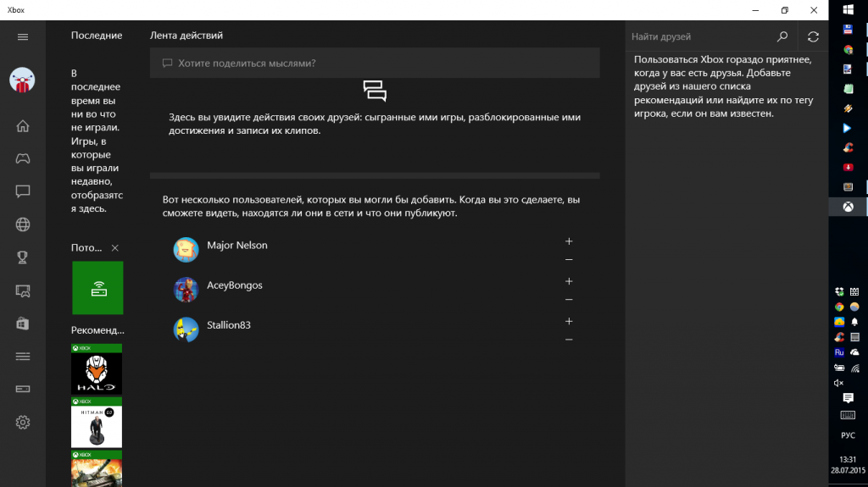
Task: Open Messages from the sidebar
Action: pos(23,191)
